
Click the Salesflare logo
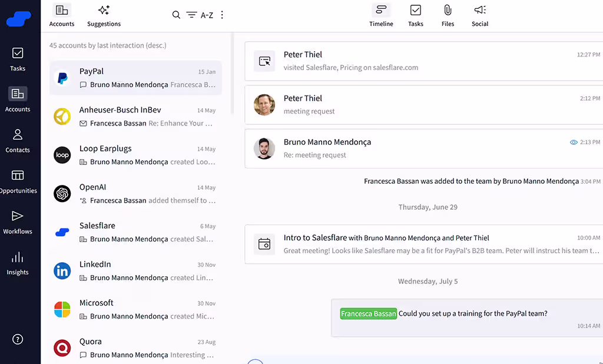coord(18,19)
